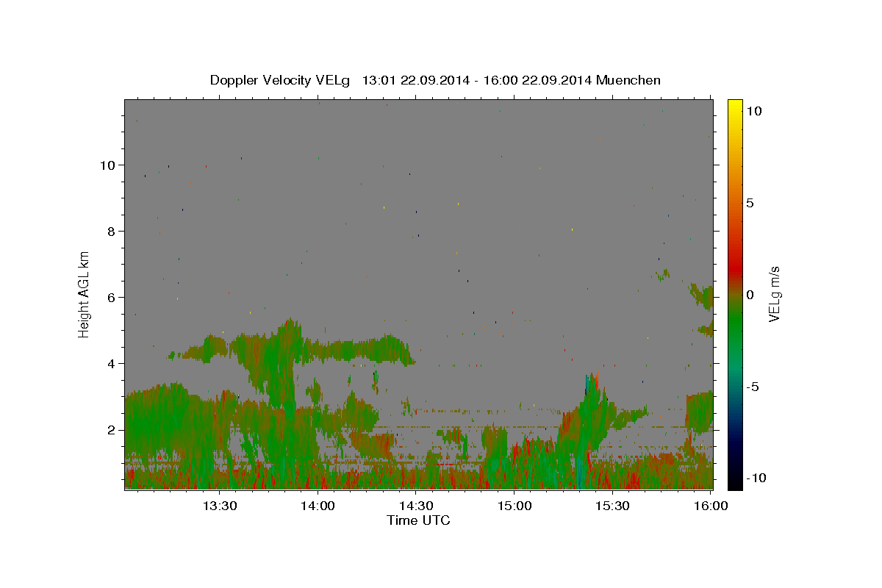Click the 14:30 time tick label
882x588 pixels.
(x=416, y=506)
